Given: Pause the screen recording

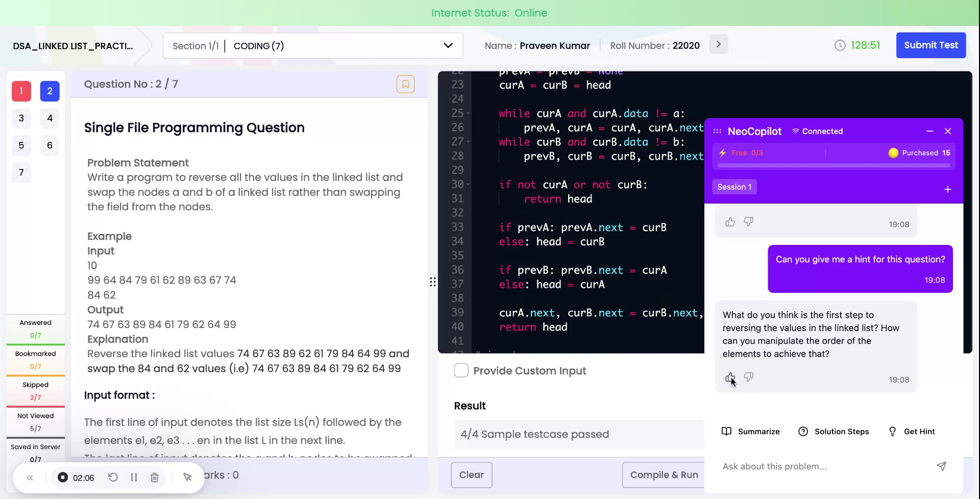Looking at the screenshot, I should 134,477.
